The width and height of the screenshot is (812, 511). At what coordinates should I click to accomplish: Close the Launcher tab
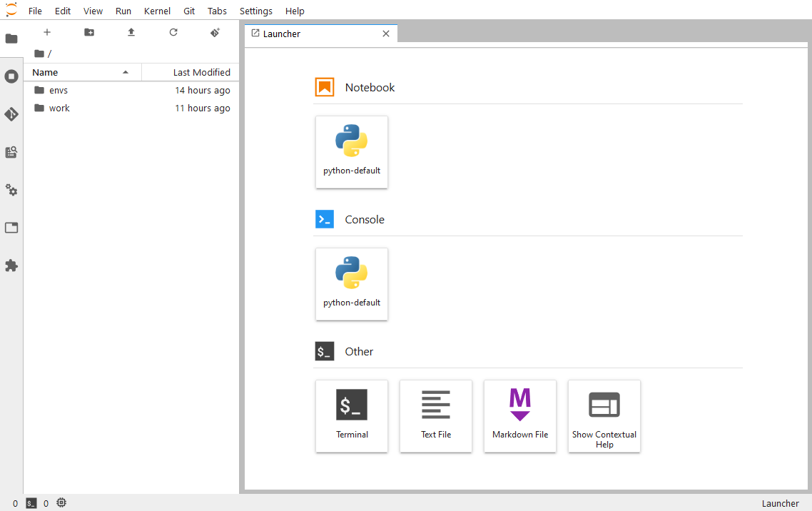(x=386, y=34)
